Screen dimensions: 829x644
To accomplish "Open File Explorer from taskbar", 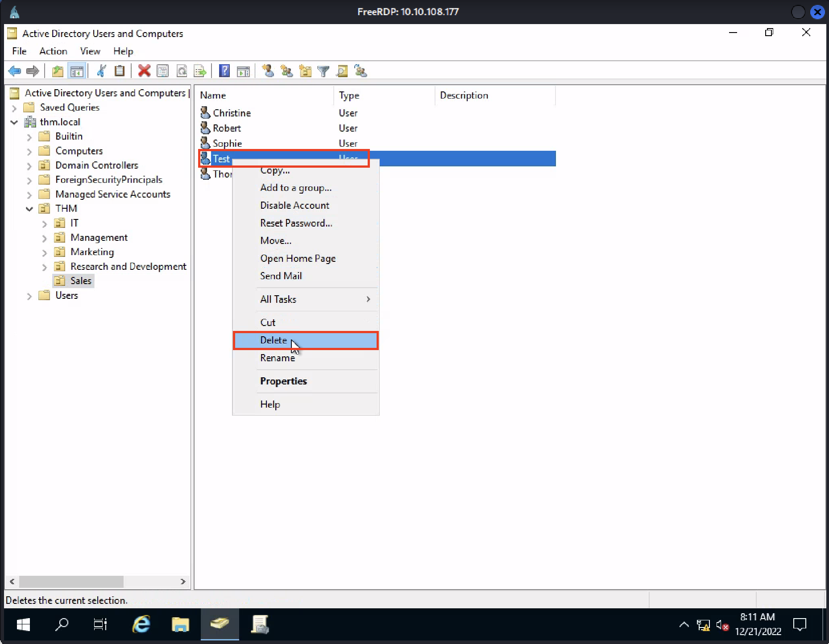I will pyautogui.click(x=180, y=624).
